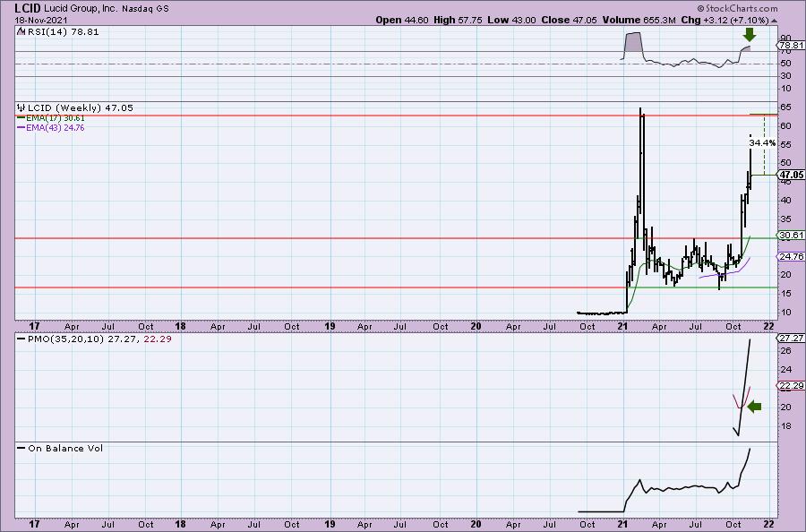Click the 65 level on the price axis
The width and height of the screenshot is (806, 532).
coord(785,107)
